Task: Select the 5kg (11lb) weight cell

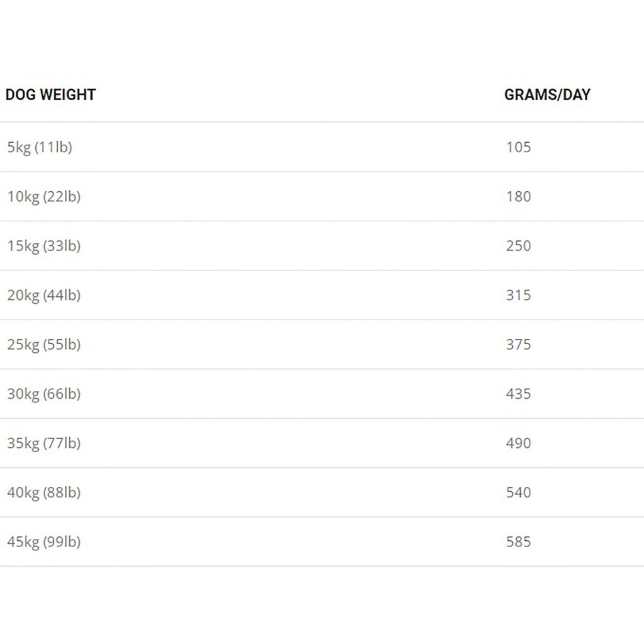Action: [x=40, y=147]
